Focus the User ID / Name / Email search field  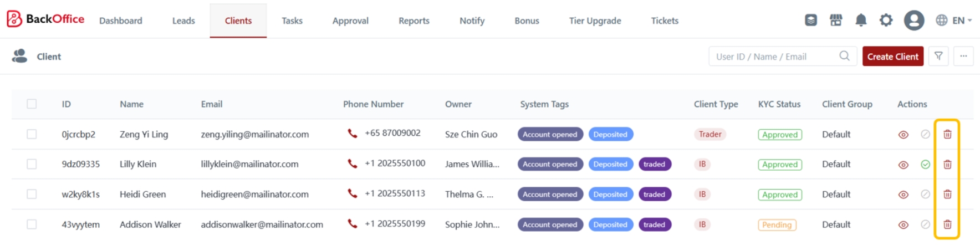[x=773, y=57]
